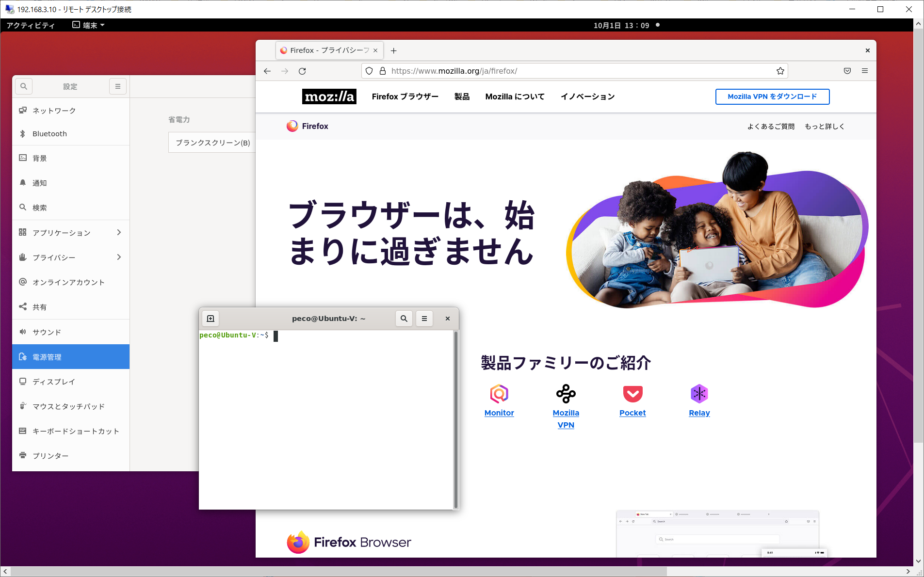Click the よくあるご質問 link

point(771,127)
